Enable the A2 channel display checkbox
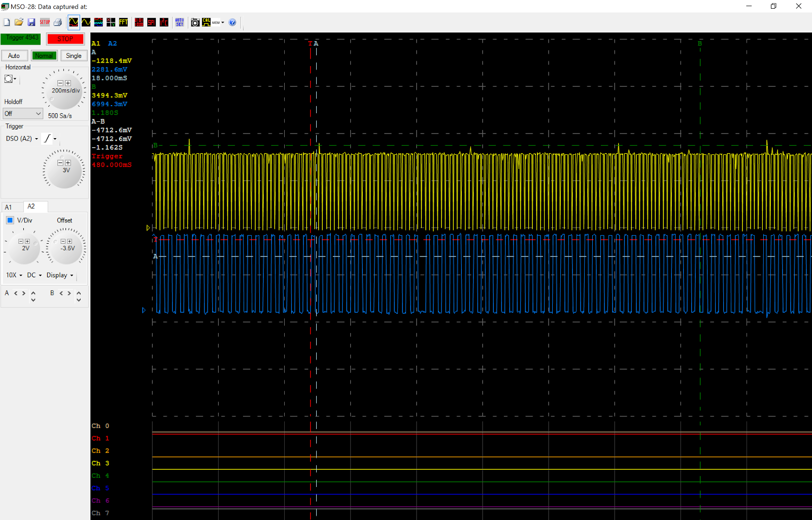This screenshot has height=520, width=812. tap(10, 220)
